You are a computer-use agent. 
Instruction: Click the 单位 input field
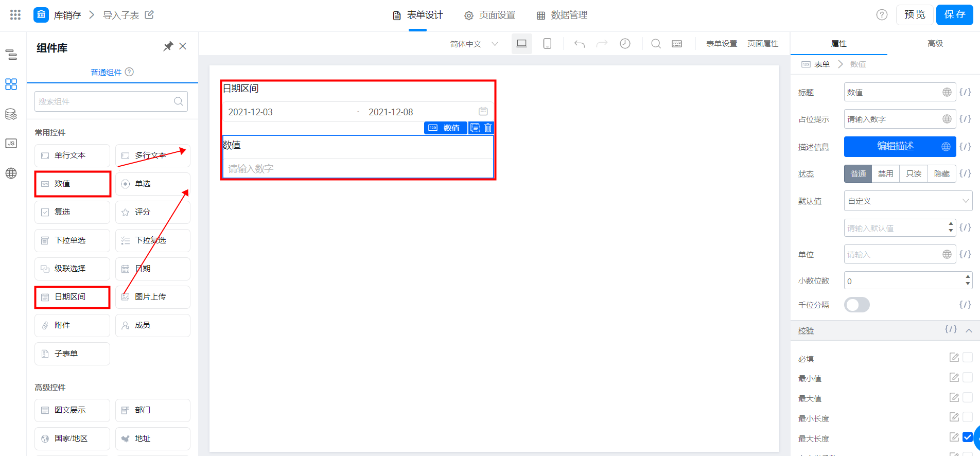tap(900, 254)
